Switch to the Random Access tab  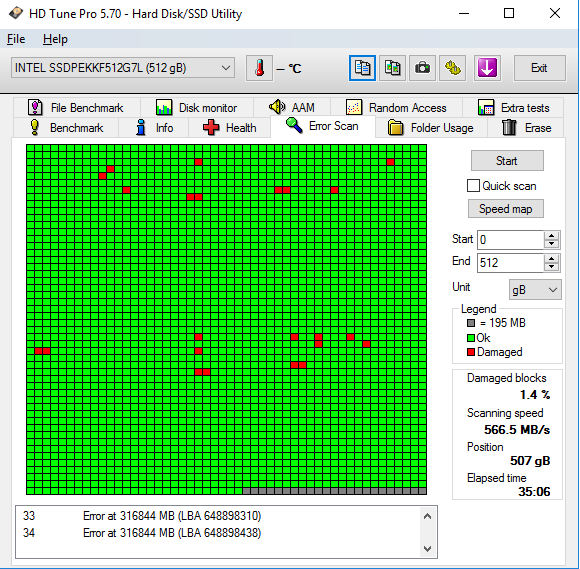397,108
